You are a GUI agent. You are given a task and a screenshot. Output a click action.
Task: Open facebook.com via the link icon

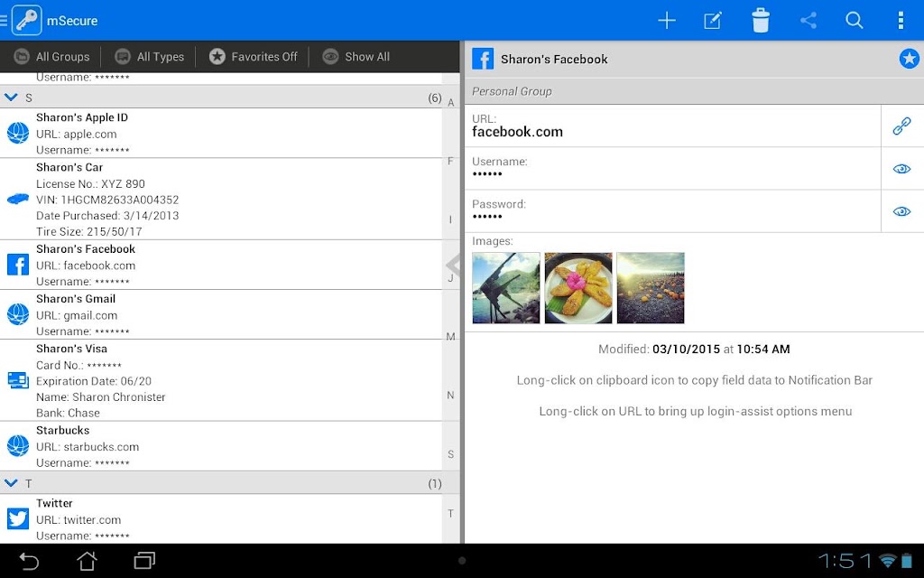(x=901, y=126)
